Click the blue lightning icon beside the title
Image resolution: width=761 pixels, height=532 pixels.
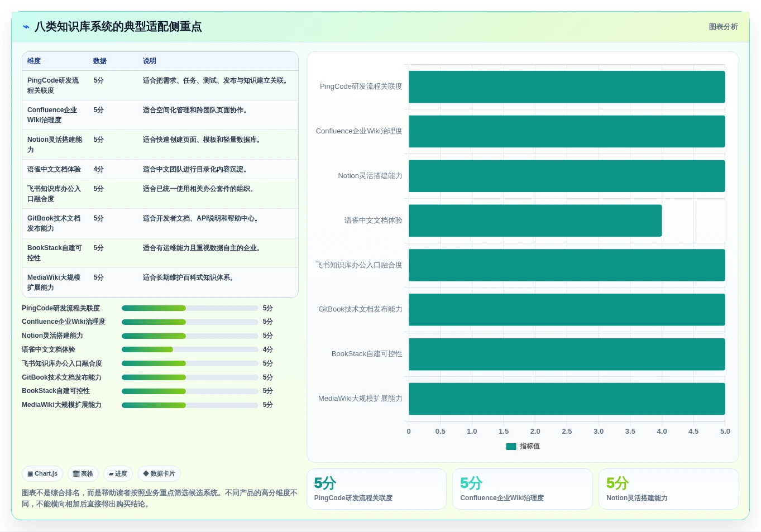[26, 27]
